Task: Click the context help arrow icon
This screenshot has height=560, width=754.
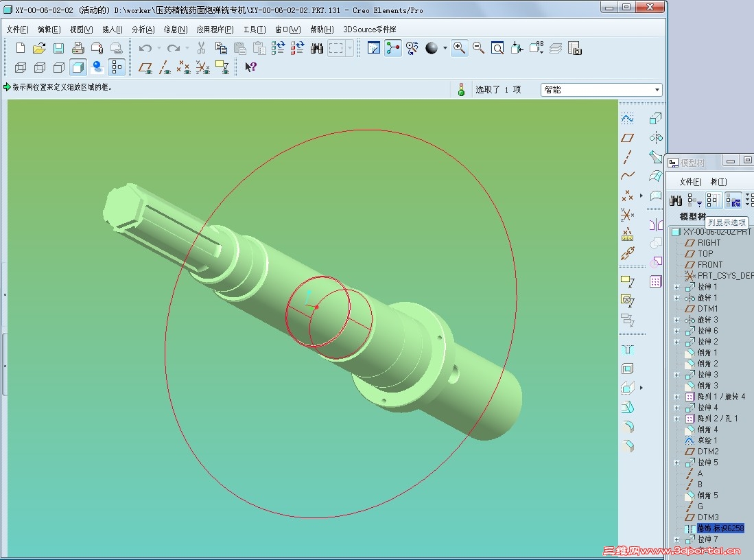Action: (250, 67)
